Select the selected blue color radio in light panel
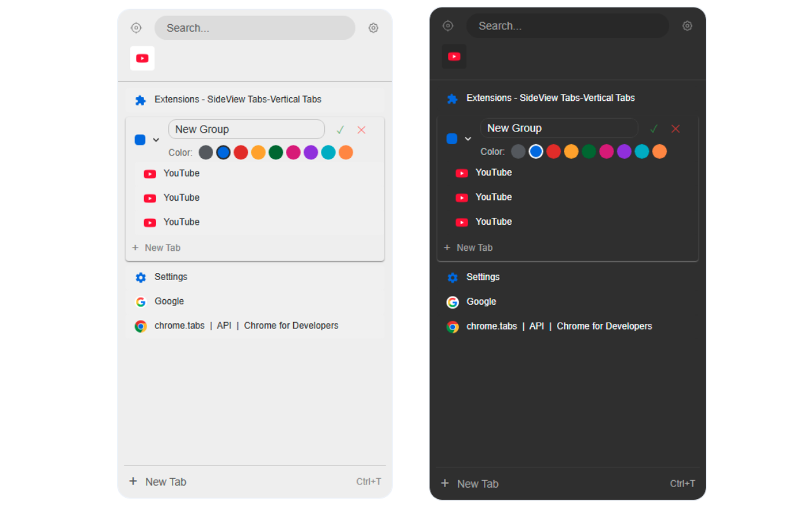This screenshot has height=508, width=812. 223,152
